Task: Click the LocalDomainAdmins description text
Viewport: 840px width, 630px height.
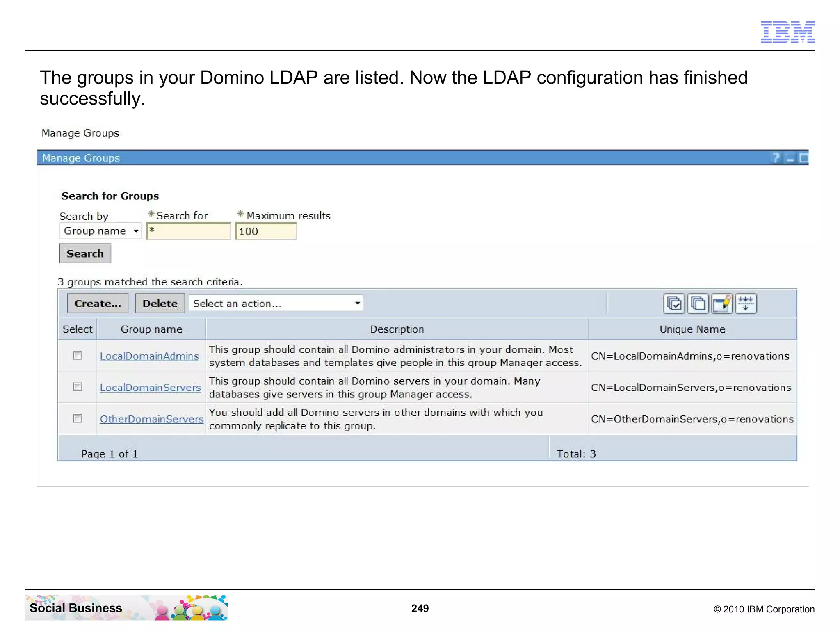Action: 395,356
